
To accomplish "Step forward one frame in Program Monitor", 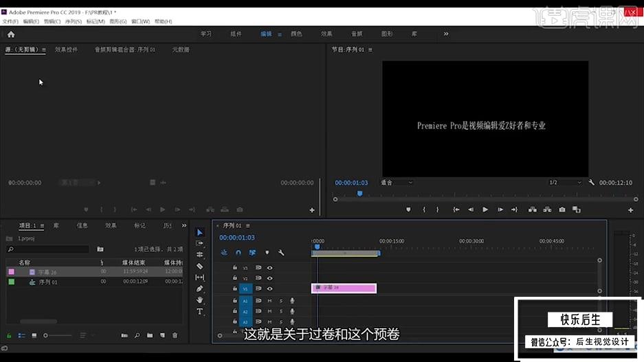I will (500, 210).
